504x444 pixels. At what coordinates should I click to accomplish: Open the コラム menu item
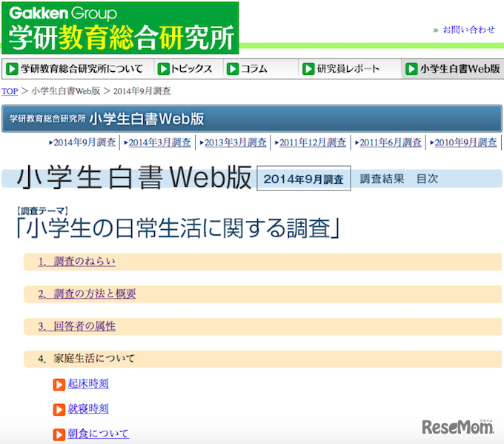(261, 69)
